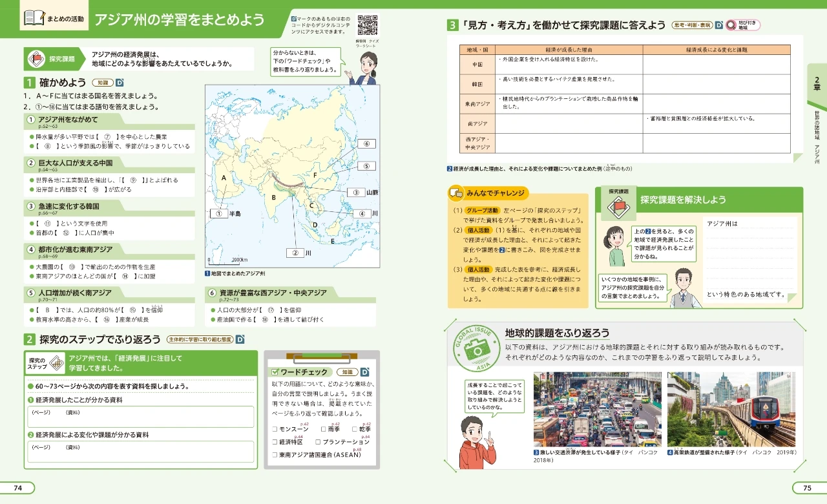The width and height of the screenshot is (827, 504).
Task: Click the empty 南アジア growth-reason table cell
Action: [x=569, y=123]
